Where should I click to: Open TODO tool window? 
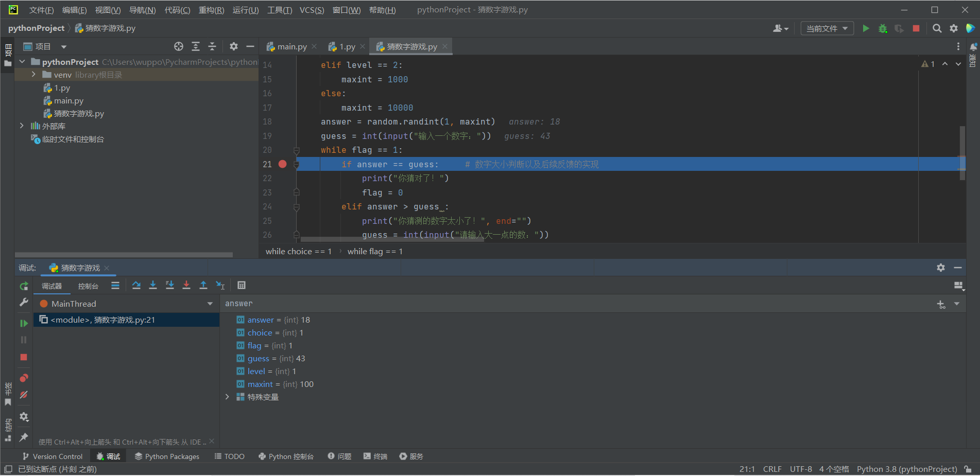coord(229,456)
